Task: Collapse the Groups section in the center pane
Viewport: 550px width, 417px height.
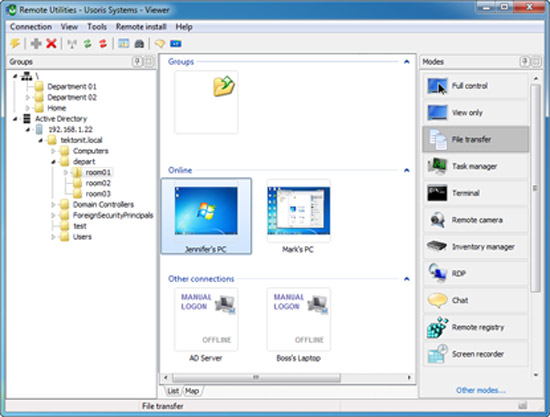Action: tap(407, 62)
